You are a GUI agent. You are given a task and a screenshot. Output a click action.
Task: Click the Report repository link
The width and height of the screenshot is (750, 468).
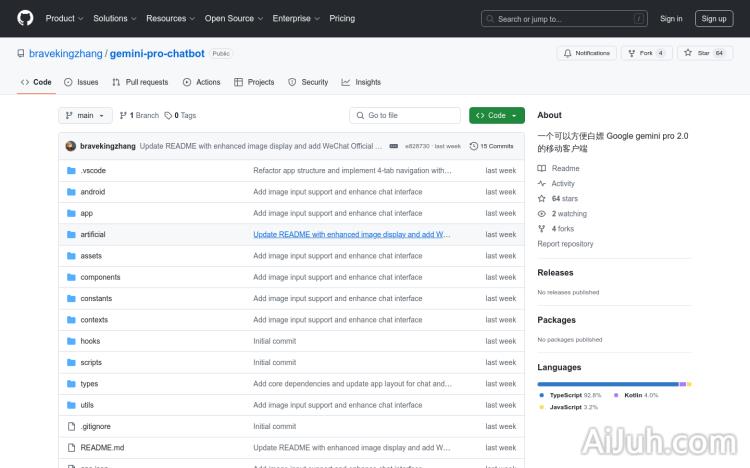[x=565, y=244]
